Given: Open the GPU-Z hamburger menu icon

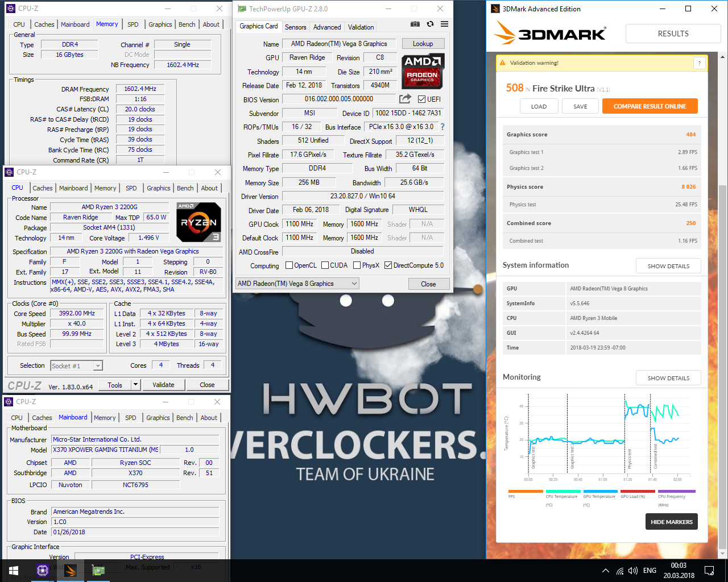Looking at the screenshot, I should click(x=444, y=24).
